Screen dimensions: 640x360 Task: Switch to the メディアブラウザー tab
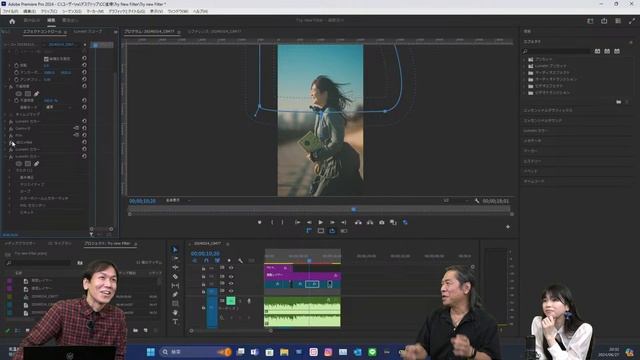[20, 243]
